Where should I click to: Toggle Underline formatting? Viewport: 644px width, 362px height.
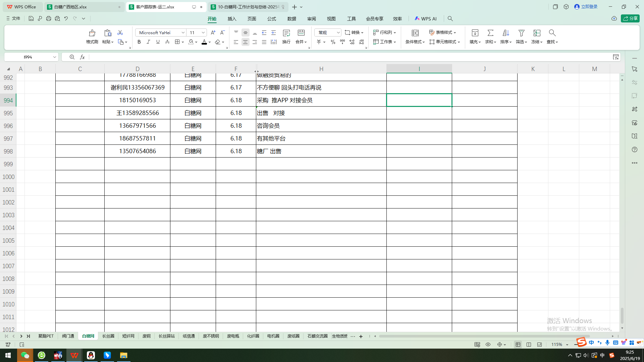click(158, 42)
